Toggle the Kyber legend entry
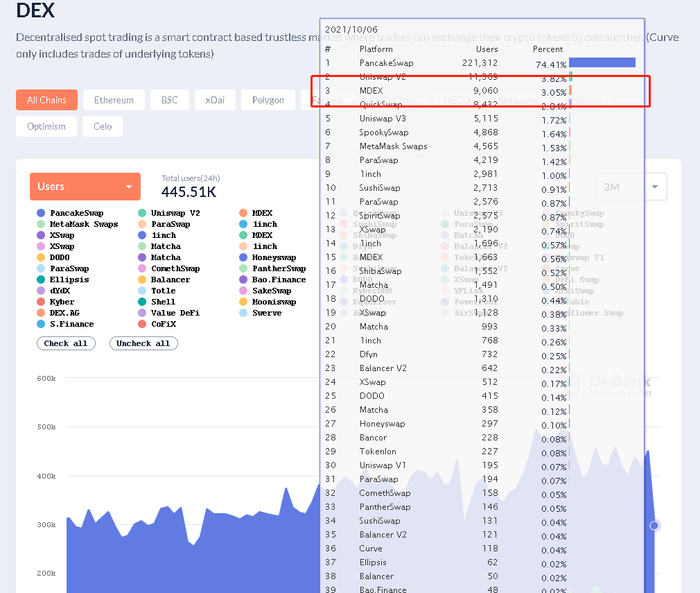This screenshot has height=593, width=700. 55,302
